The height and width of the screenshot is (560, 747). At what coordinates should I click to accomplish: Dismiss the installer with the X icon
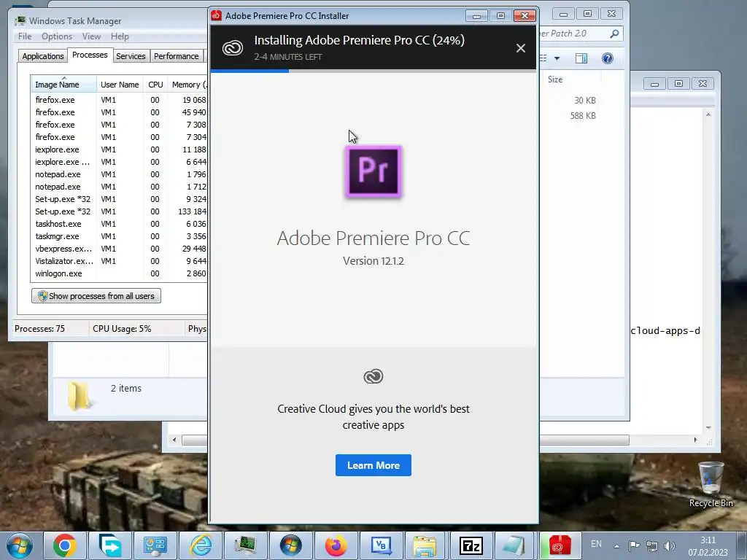pos(521,48)
